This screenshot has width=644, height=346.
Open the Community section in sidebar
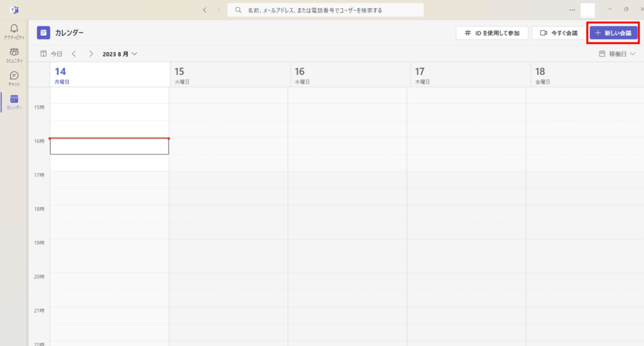[14, 55]
